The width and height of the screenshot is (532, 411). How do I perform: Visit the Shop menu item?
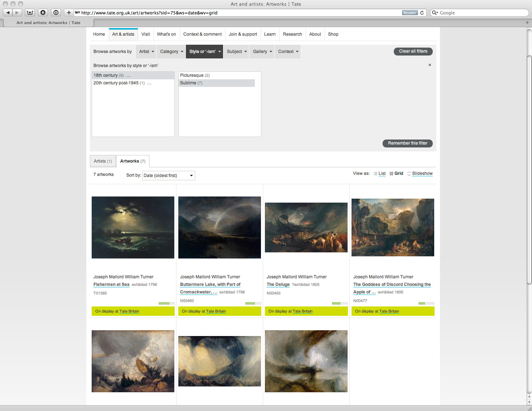coord(333,34)
